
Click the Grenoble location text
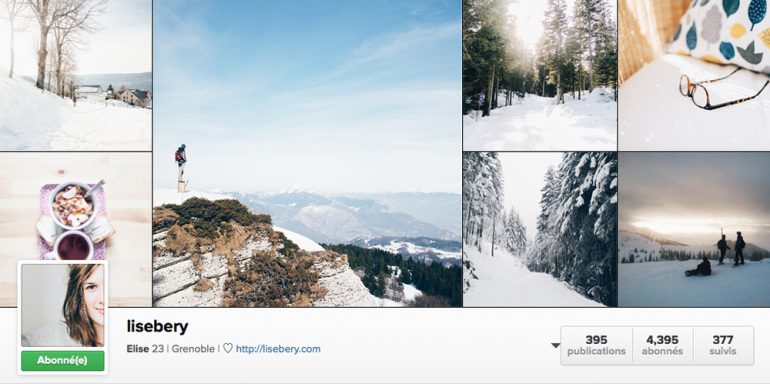pos(192,349)
